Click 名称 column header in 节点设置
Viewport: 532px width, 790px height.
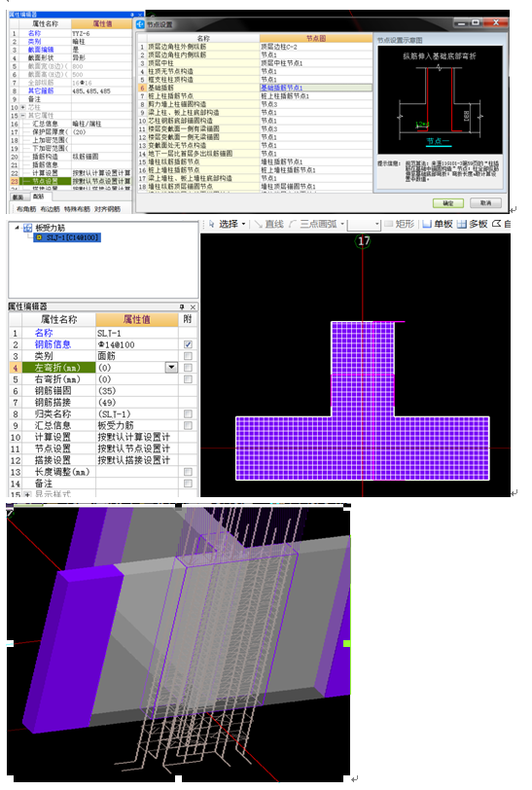tap(203, 38)
